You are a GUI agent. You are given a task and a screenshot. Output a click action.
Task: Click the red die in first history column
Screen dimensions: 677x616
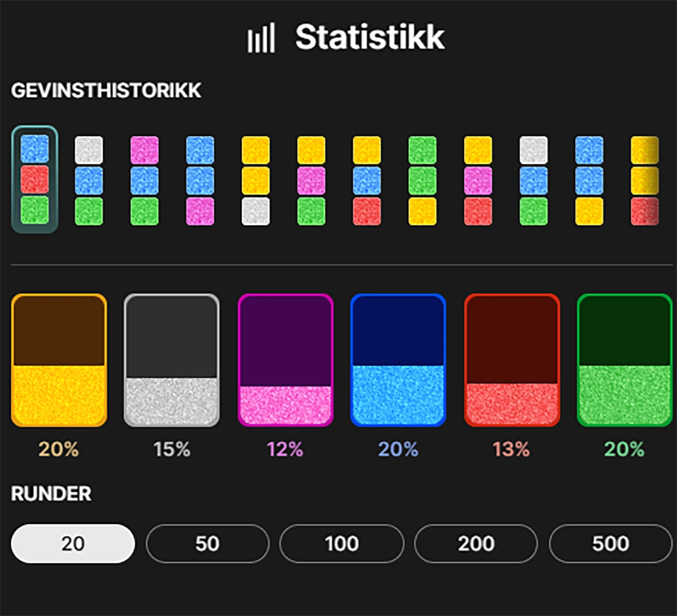(x=34, y=179)
